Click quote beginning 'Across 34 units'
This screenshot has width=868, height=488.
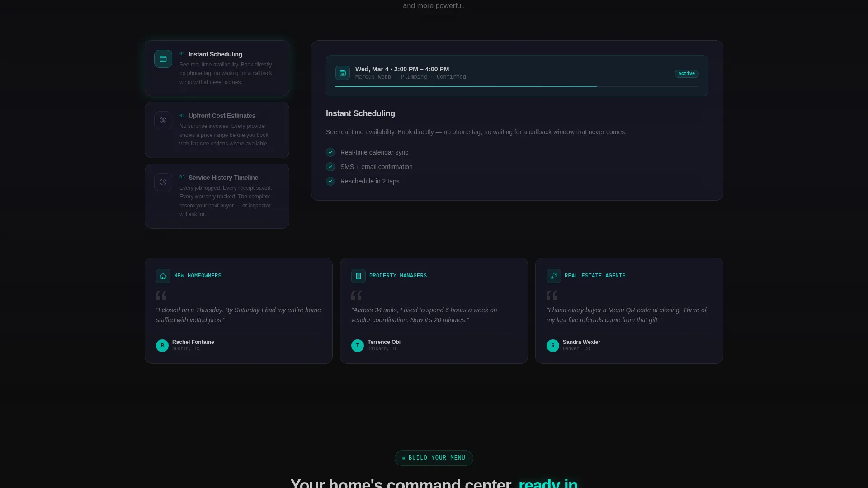coord(424,315)
